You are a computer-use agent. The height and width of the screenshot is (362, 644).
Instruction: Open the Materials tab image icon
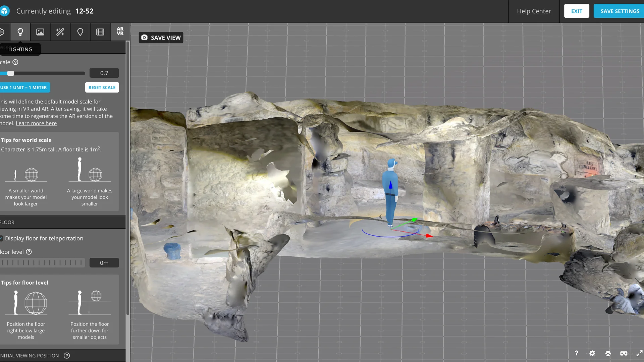tap(40, 32)
